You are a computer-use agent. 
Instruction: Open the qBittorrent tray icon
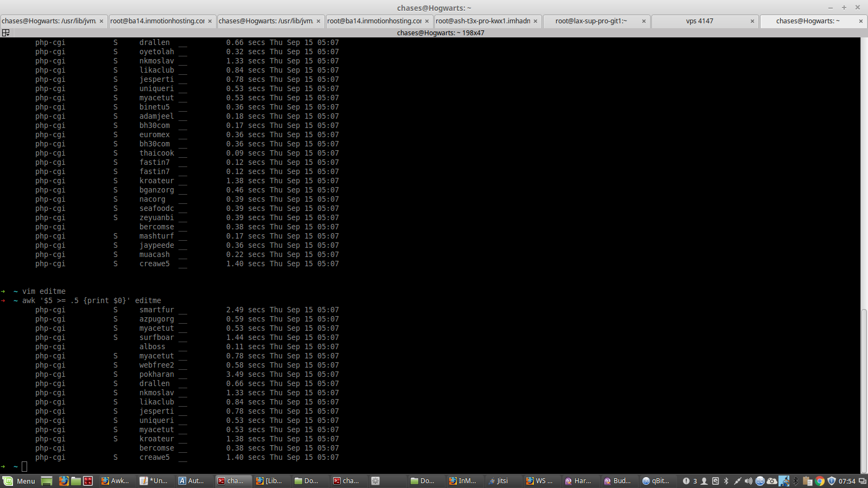point(760,481)
